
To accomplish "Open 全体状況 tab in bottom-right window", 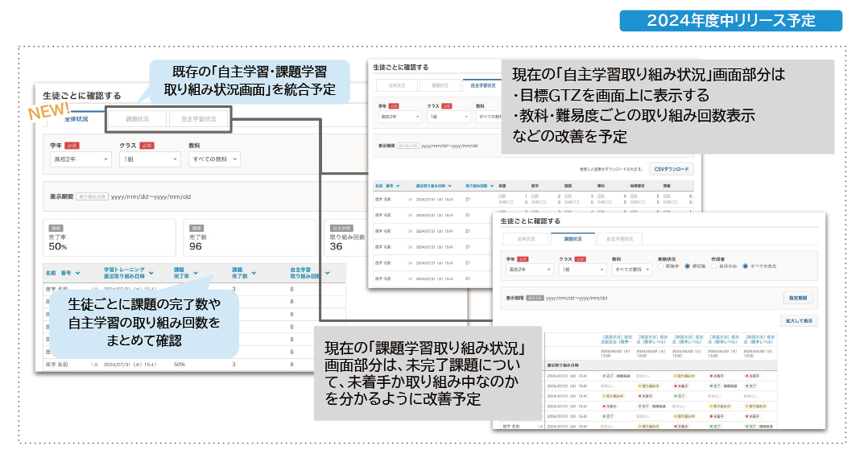I will (526, 239).
